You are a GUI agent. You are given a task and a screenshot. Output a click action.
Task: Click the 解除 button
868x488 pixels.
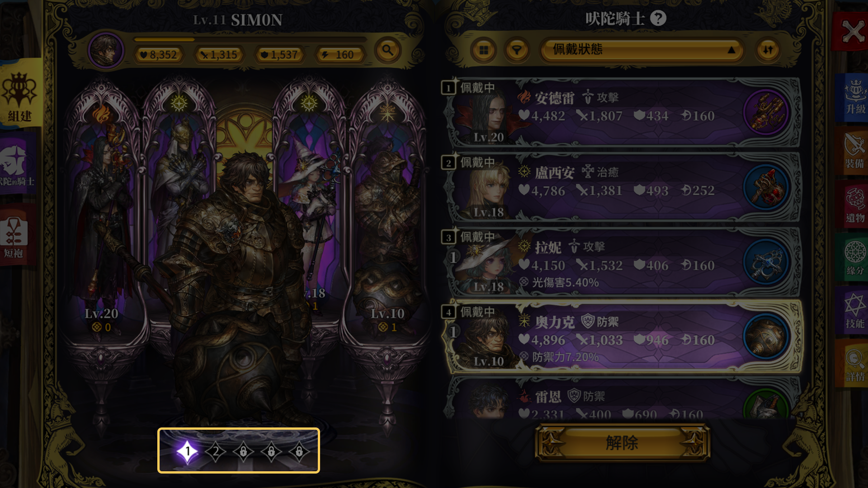coord(622,443)
